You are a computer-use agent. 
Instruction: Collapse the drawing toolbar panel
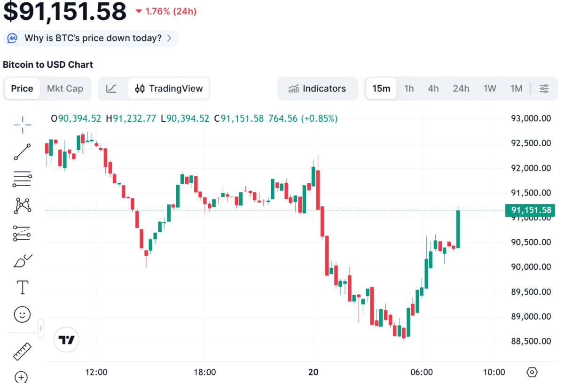pyautogui.click(x=41, y=328)
